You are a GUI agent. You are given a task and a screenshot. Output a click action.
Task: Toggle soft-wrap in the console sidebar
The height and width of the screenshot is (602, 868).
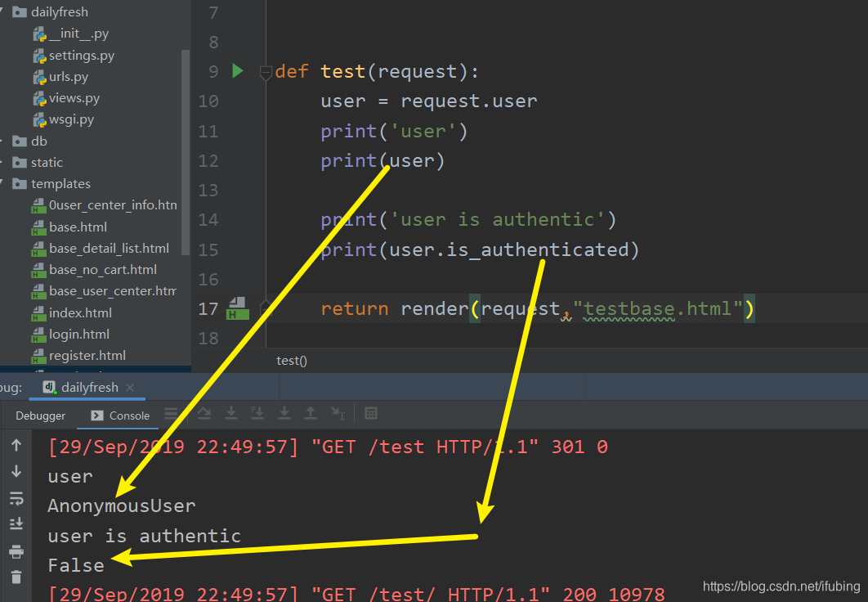tap(16, 498)
